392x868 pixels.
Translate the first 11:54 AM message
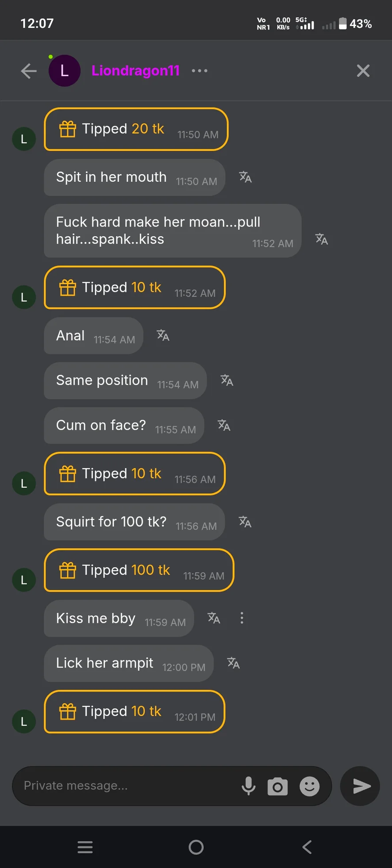click(163, 335)
